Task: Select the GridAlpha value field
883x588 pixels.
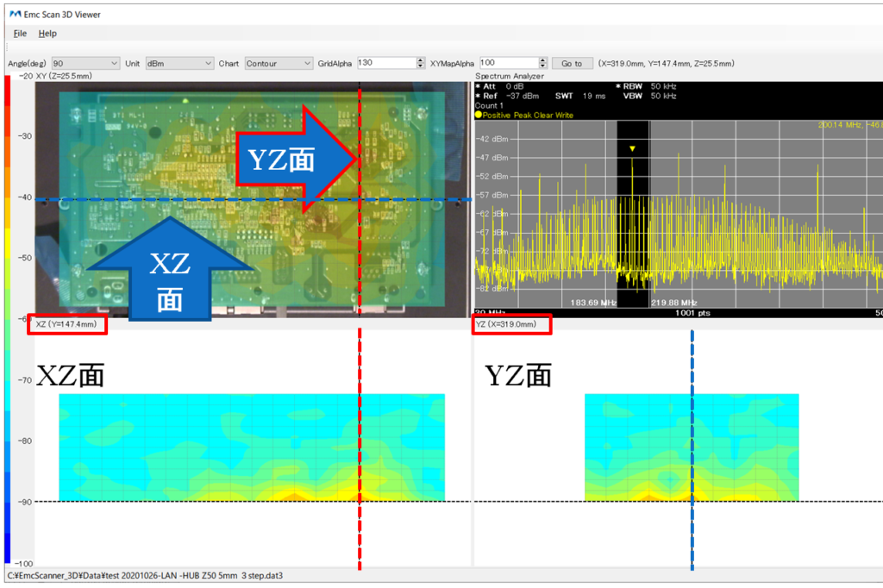Action: (388, 62)
